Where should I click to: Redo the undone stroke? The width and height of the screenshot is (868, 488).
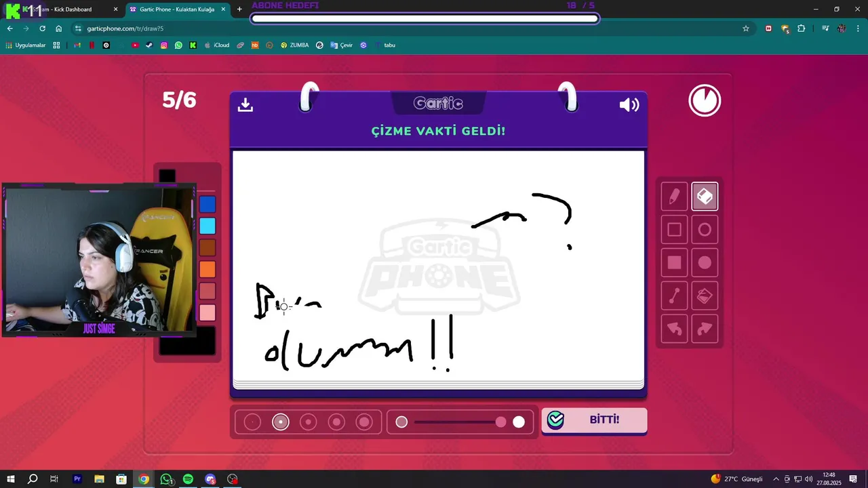click(705, 329)
